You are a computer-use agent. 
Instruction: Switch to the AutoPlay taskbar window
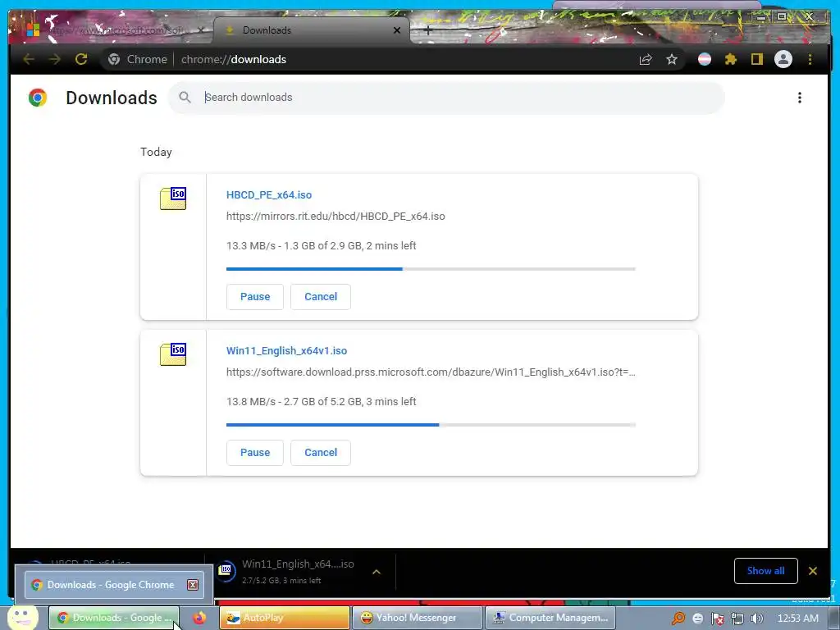285,618
